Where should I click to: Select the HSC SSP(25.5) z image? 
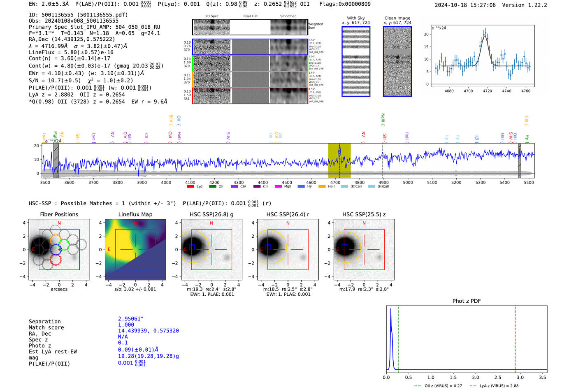click(364, 250)
